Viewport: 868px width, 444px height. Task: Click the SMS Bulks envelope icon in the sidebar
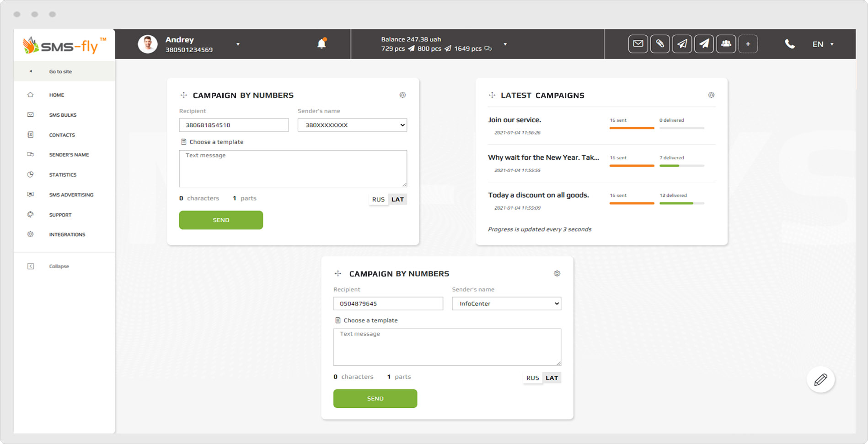[x=31, y=114]
